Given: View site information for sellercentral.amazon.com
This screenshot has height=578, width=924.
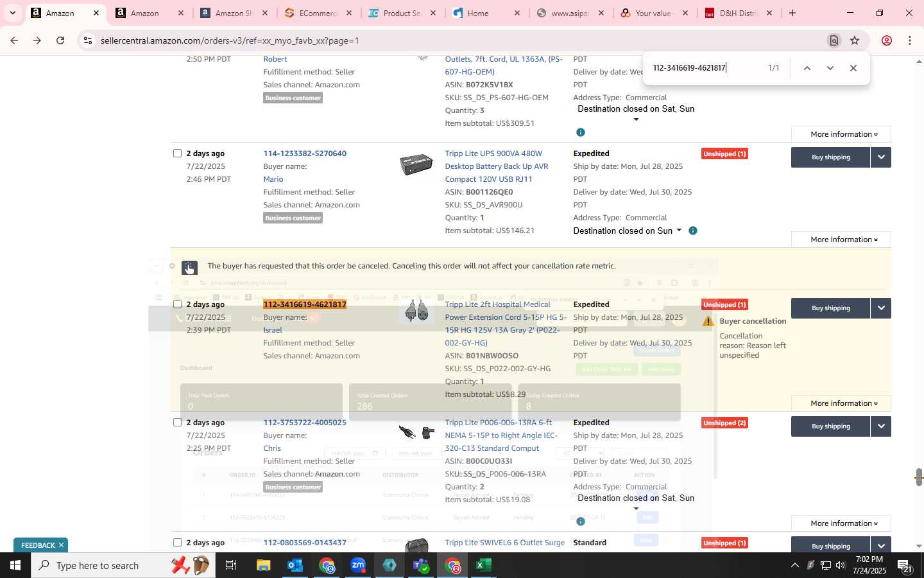Looking at the screenshot, I should [88, 40].
